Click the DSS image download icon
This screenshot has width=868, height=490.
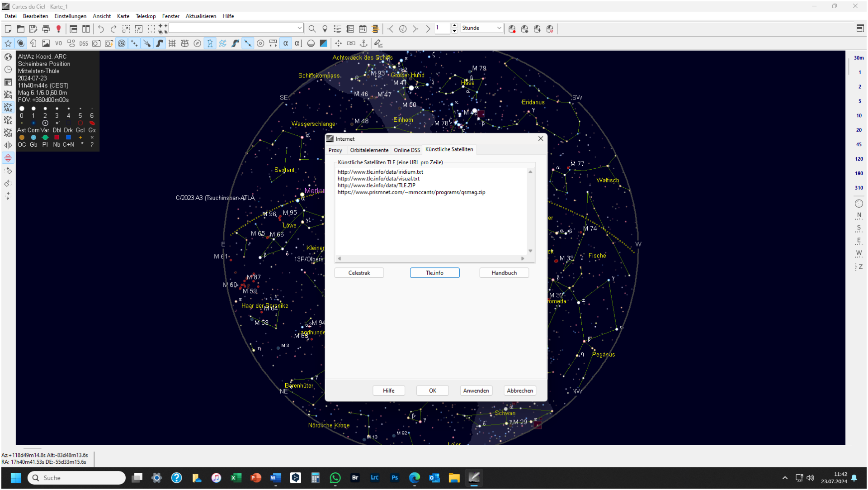point(84,43)
